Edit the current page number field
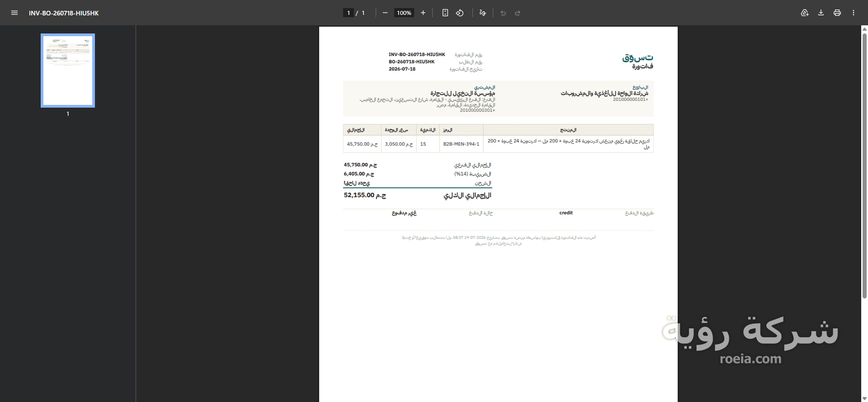 tap(349, 13)
